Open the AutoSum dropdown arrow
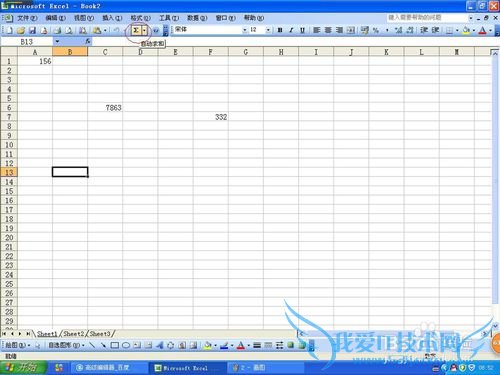 pos(144,30)
